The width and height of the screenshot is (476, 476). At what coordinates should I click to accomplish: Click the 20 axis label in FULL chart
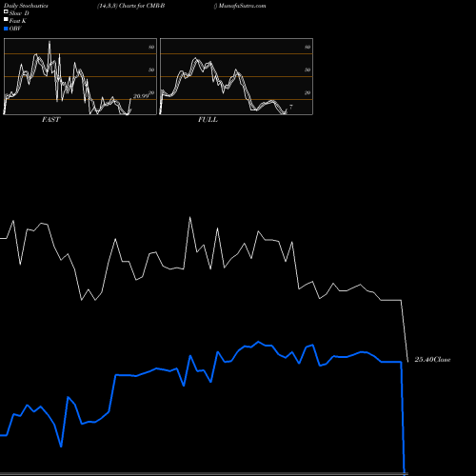click(x=307, y=92)
